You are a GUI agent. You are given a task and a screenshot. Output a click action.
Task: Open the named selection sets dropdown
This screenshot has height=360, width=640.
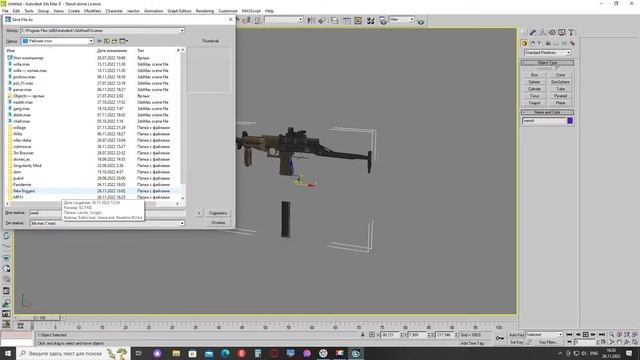pos(284,20)
